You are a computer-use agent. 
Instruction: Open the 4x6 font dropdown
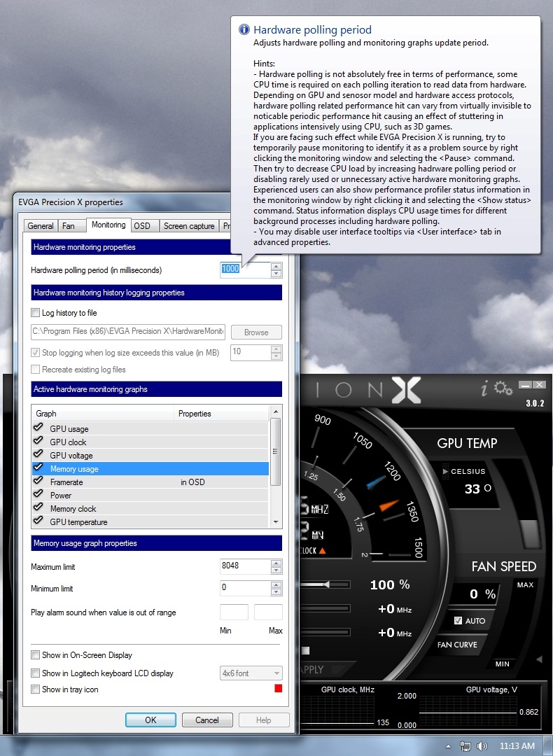[x=251, y=673]
